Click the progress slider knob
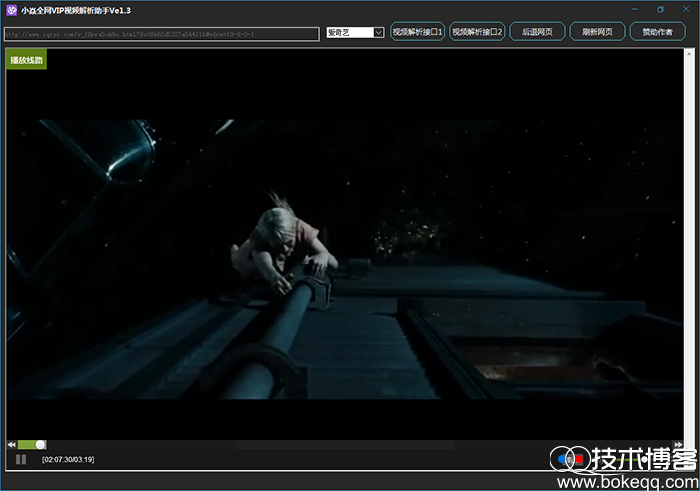 coord(41,444)
